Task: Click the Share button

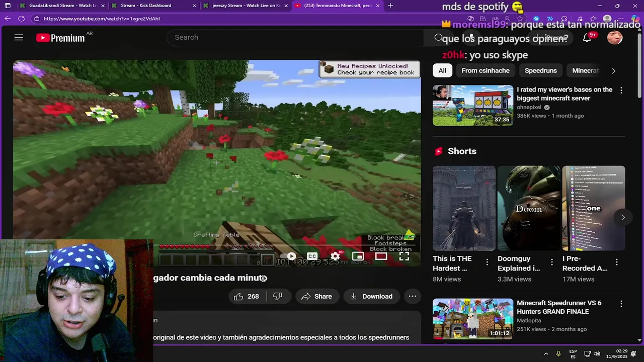Action: coord(317,296)
